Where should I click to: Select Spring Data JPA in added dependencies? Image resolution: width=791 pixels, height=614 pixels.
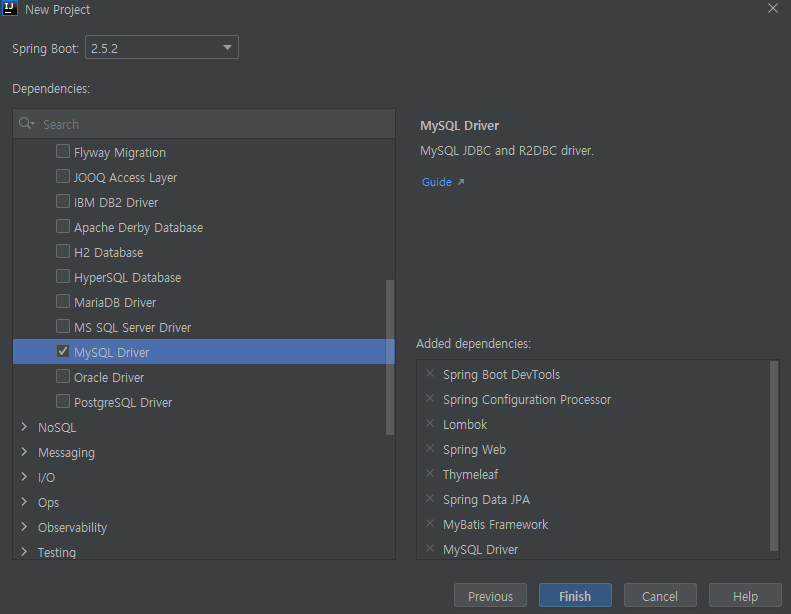[x=486, y=499]
